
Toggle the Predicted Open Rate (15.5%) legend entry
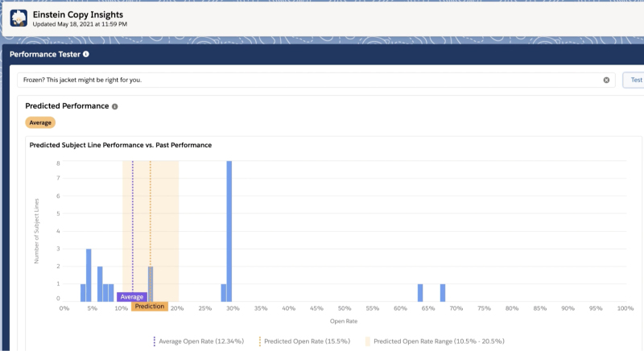[x=304, y=341]
